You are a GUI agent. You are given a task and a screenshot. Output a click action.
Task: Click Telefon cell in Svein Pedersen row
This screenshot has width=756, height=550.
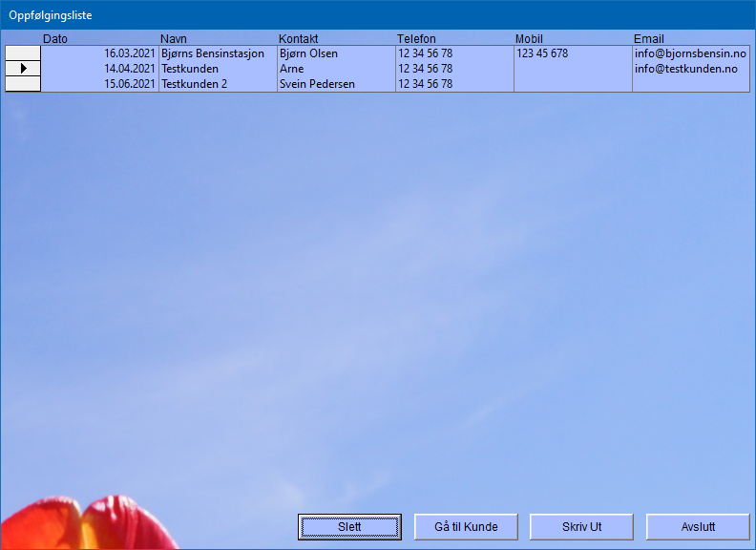click(454, 84)
